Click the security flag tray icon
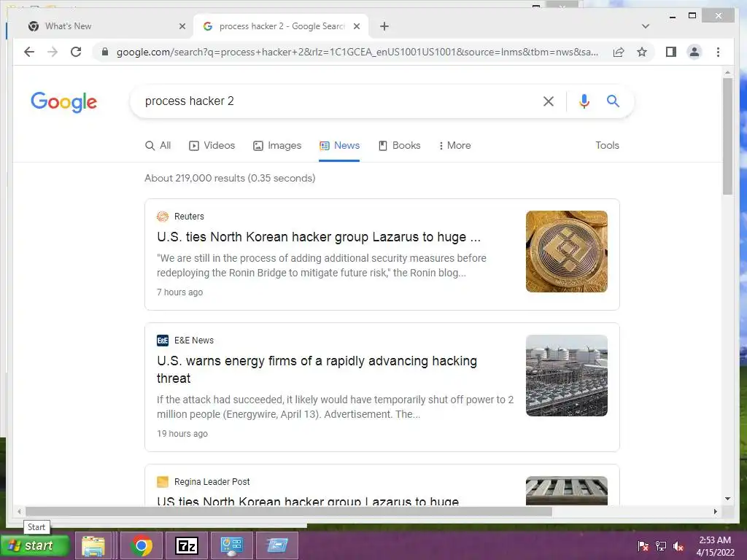Screen dimensions: 747x560 point(643,546)
